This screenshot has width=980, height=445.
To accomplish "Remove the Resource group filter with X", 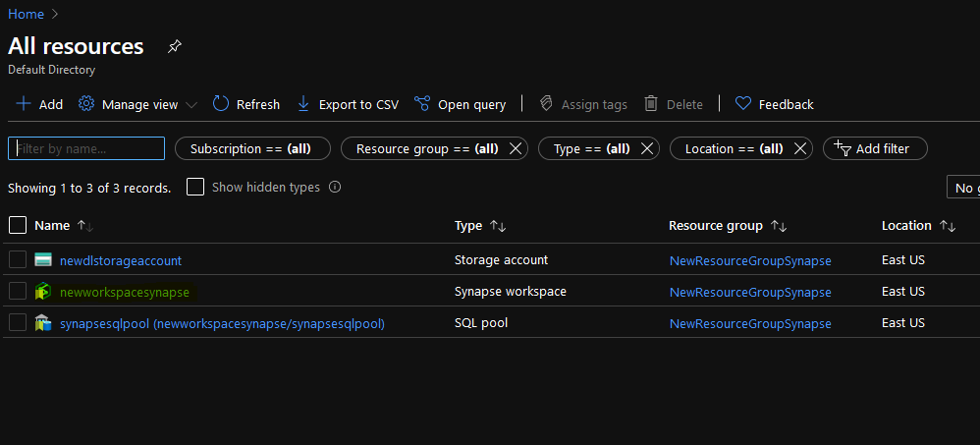I will click(515, 148).
